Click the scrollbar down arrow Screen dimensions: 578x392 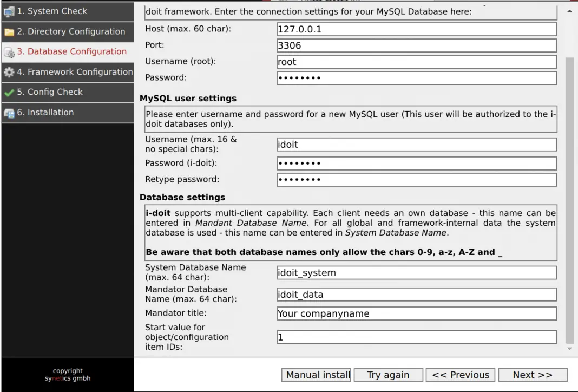(569, 349)
